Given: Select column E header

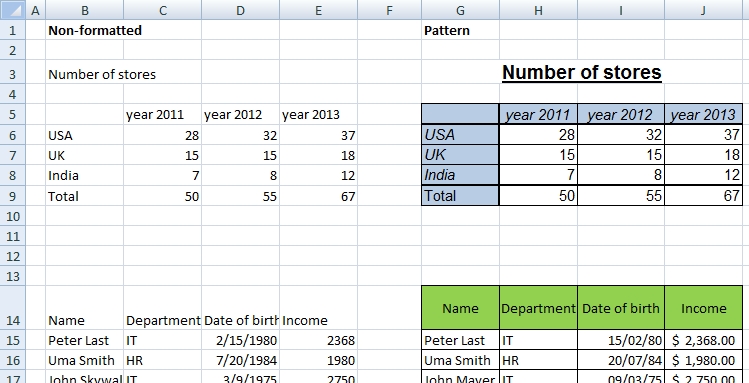Looking at the screenshot, I should (x=319, y=10).
